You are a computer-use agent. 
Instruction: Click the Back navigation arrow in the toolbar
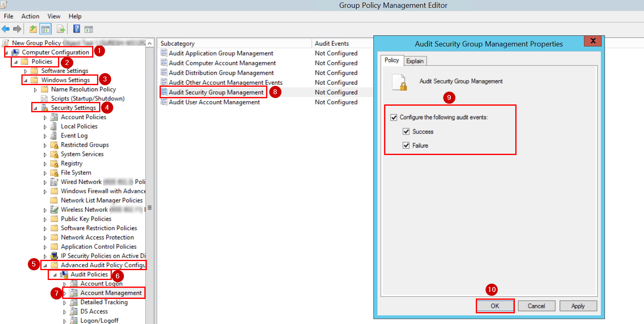tap(6, 29)
